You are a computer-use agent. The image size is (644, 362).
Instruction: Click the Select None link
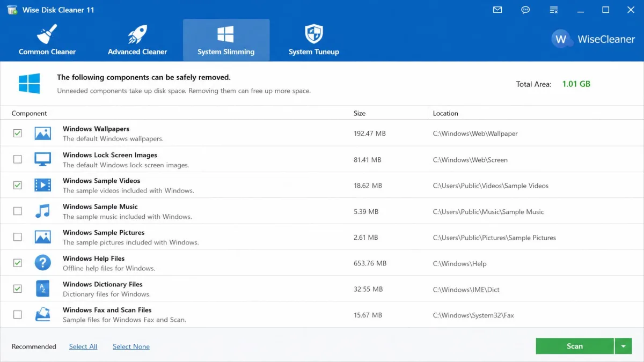click(131, 346)
